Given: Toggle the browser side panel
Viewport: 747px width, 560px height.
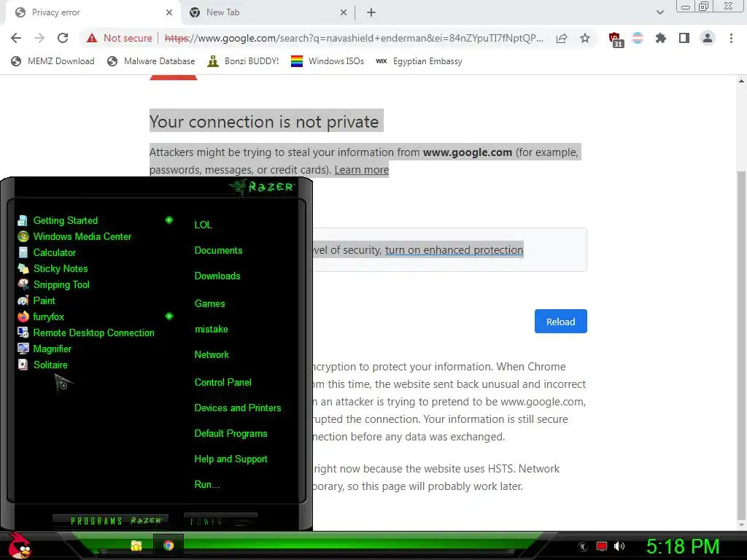Looking at the screenshot, I should pyautogui.click(x=684, y=38).
